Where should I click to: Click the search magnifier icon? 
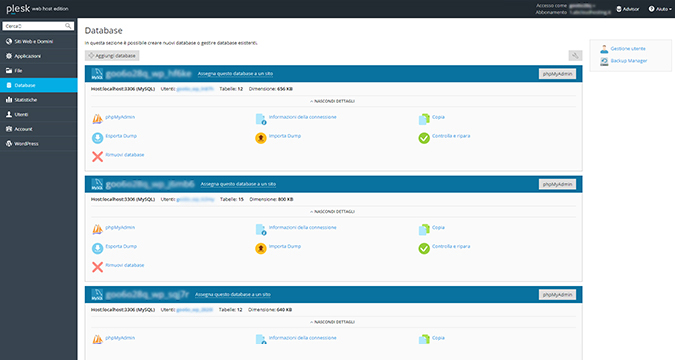[68, 26]
